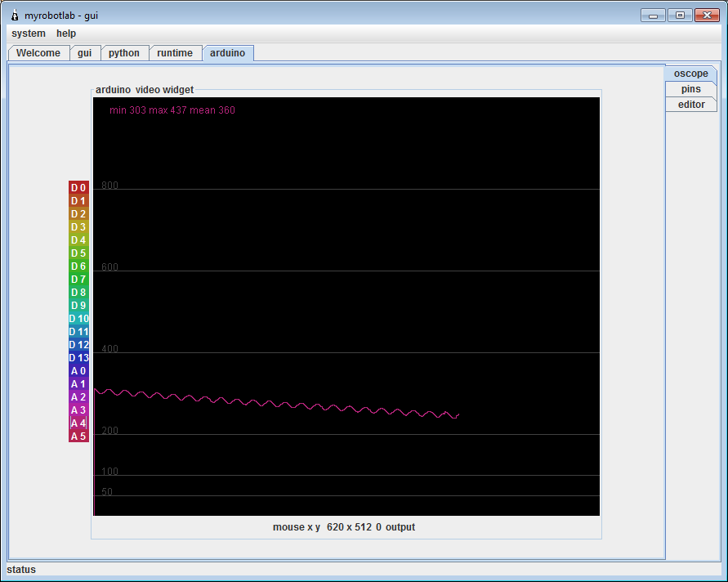Close the myrobotlab window
Screen dimensions: 728x582
click(707, 16)
